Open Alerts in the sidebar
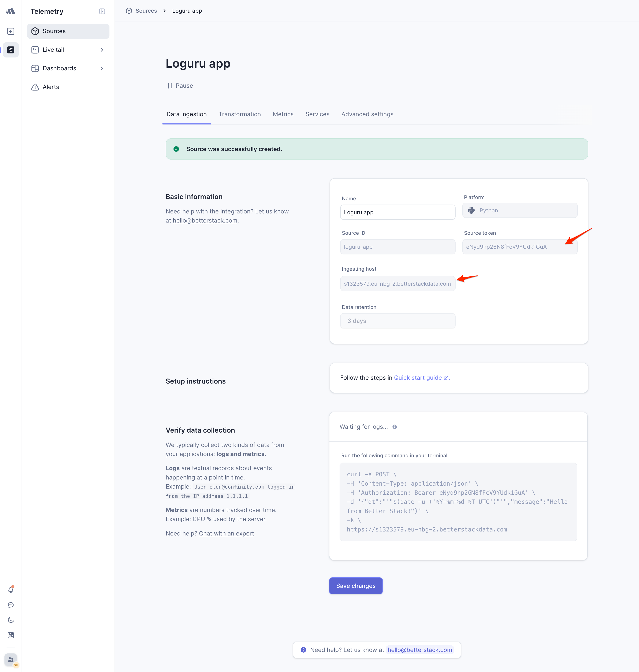 (51, 87)
